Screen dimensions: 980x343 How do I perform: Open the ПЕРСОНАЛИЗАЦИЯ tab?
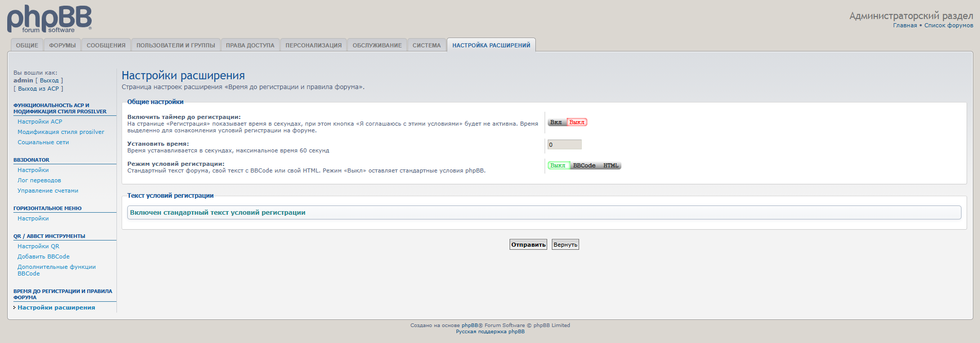point(314,45)
